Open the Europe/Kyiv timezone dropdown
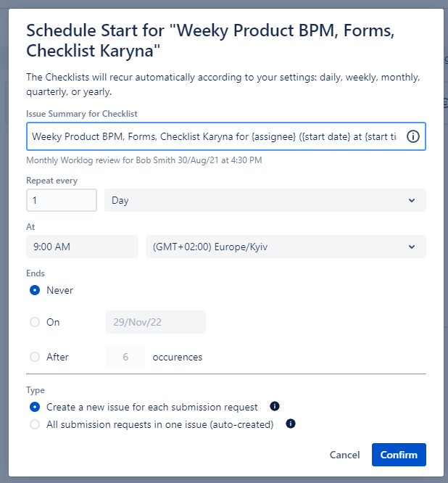Image resolution: width=448 pixels, height=483 pixels. tap(286, 247)
